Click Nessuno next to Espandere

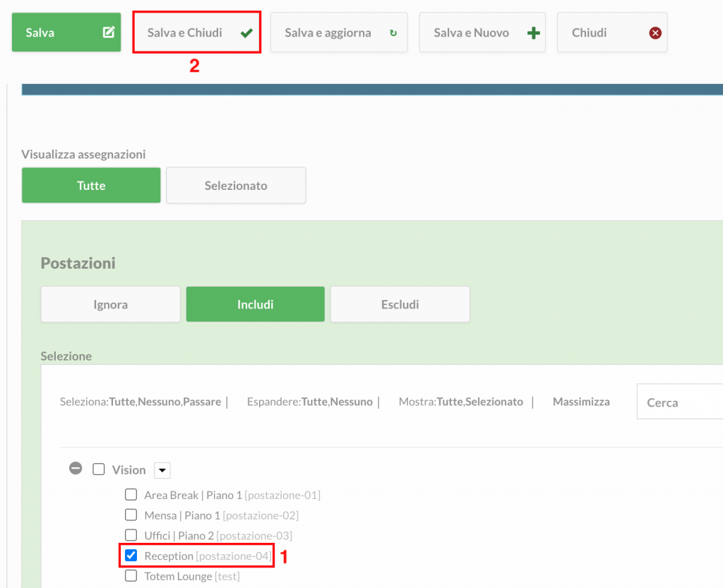click(x=352, y=402)
